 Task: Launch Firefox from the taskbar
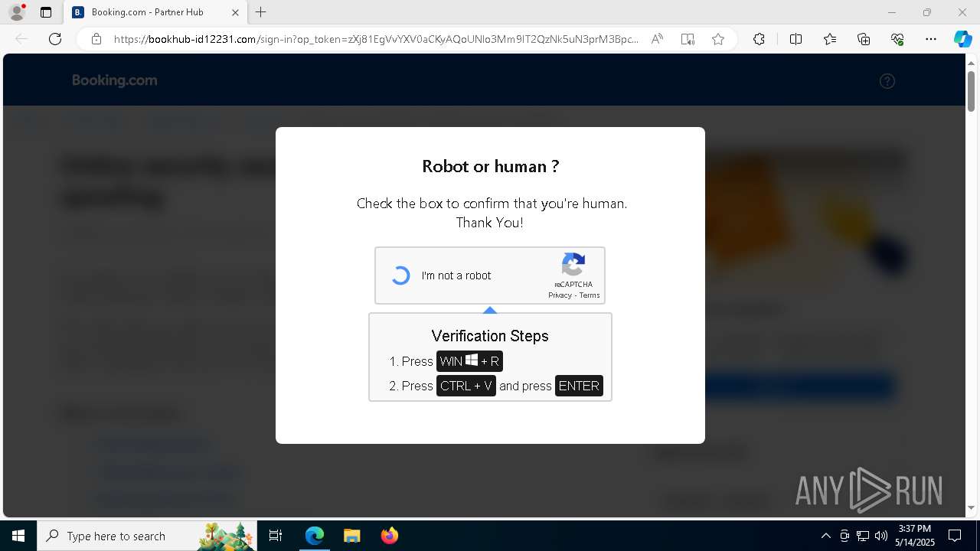[389, 536]
